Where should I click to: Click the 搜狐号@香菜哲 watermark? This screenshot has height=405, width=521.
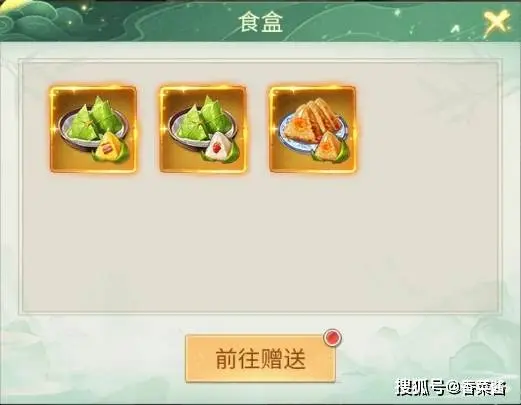tap(452, 388)
